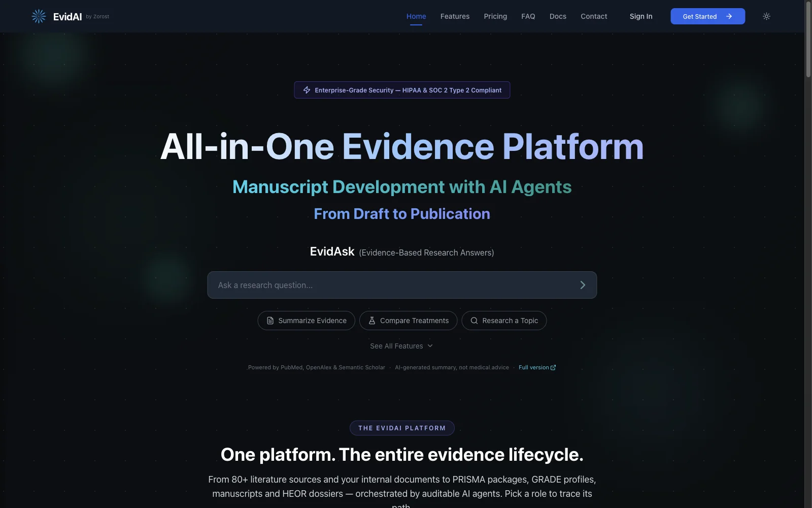The height and width of the screenshot is (508, 812).
Task: Click the external link icon beside Full version
Action: pos(553,367)
